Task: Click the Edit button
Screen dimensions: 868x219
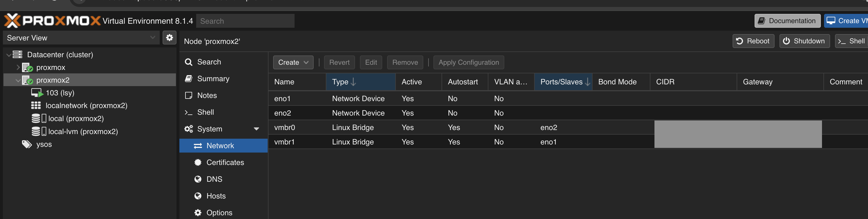Action: click(371, 62)
